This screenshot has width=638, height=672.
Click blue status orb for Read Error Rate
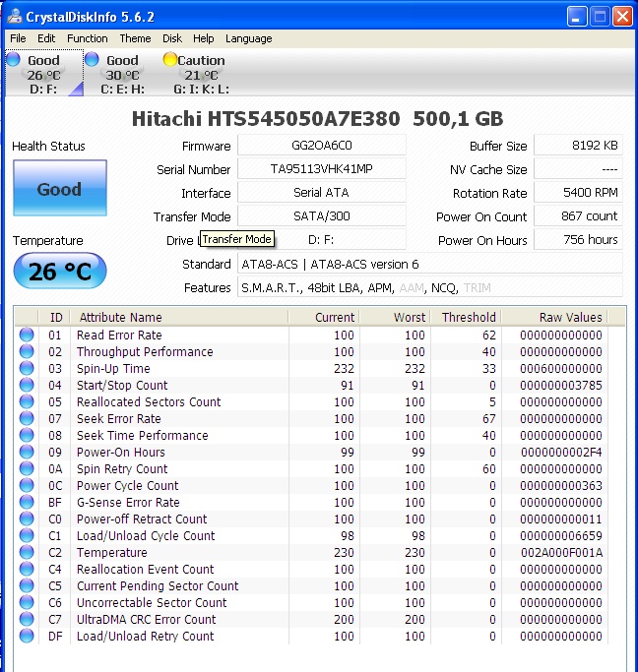pyautogui.click(x=27, y=335)
